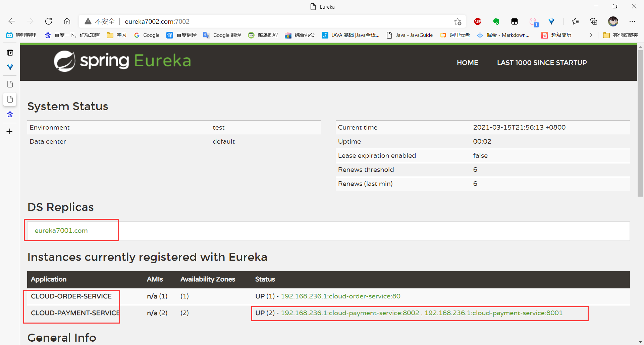Open the pink extension with badge 1
The height and width of the screenshot is (345, 644).
533,22
